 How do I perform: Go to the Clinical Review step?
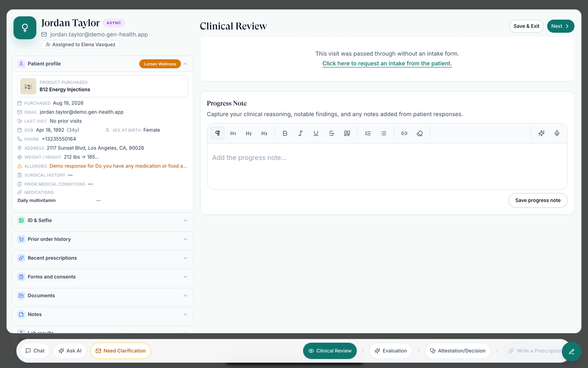330,351
